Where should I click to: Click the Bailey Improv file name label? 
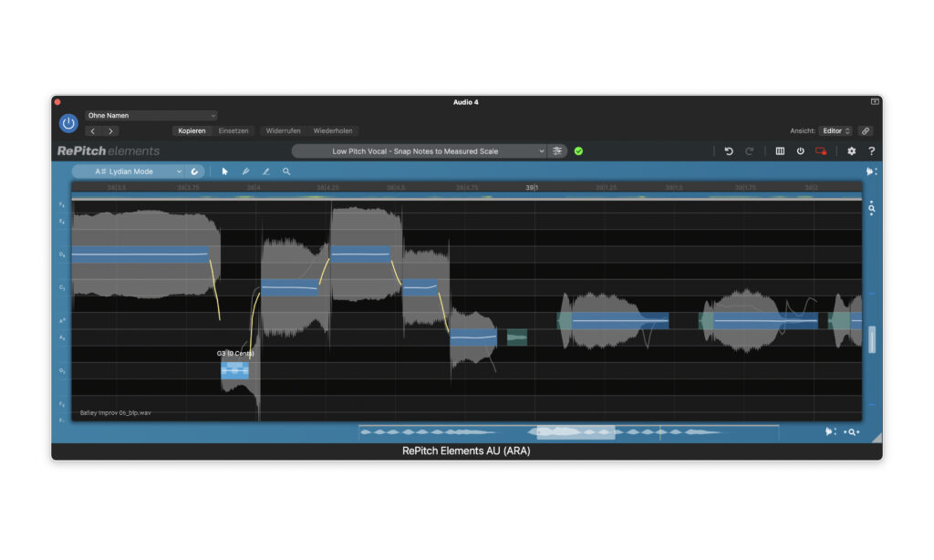116,413
